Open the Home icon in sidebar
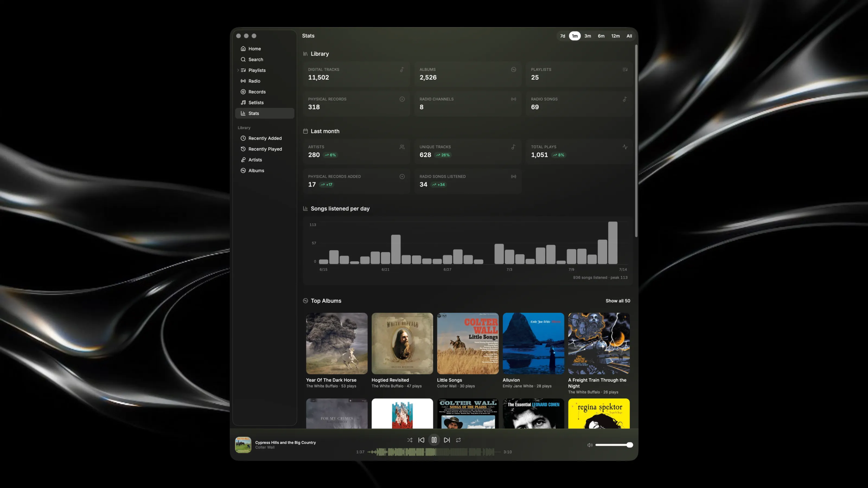 (x=243, y=49)
